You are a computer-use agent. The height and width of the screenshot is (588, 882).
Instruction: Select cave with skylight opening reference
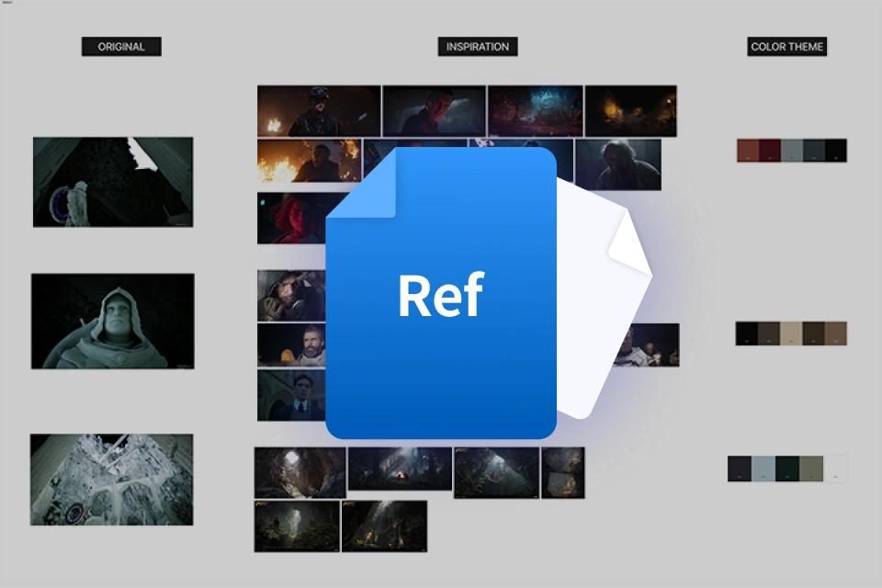pyautogui.click(x=300, y=472)
